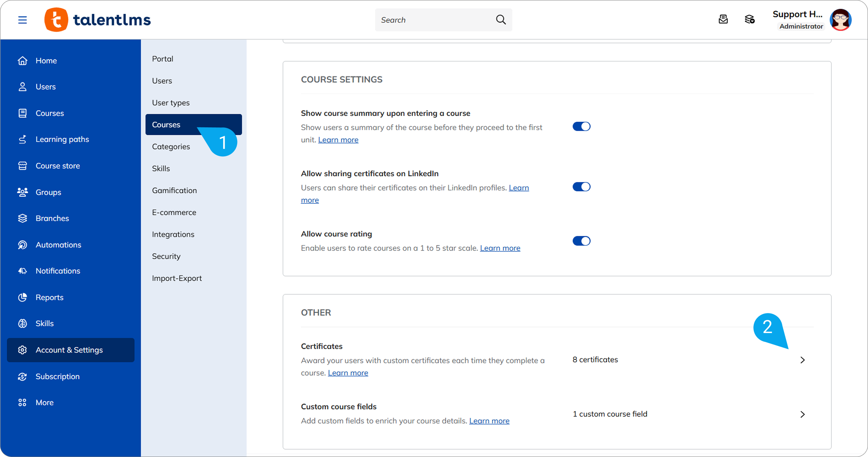Click Learn more for course rating
The width and height of the screenshot is (868, 457).
point(500,248)
